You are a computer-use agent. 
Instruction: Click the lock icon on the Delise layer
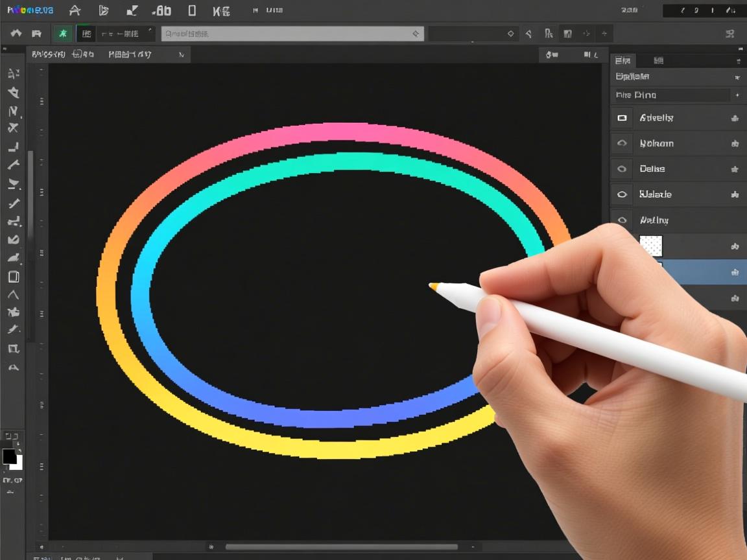735,169
